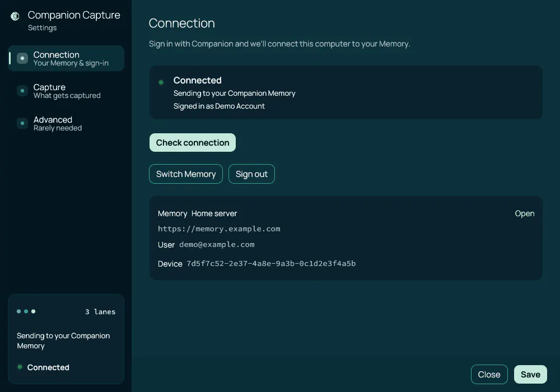Click the 'Home server' memory name
Viewport: 560px width, 392px height.
(x=214, y=213)
